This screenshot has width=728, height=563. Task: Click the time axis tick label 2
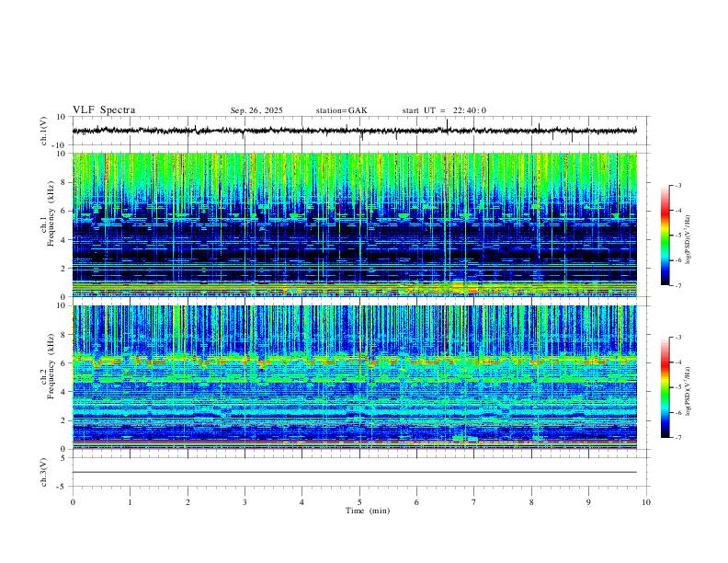[188, 502]
